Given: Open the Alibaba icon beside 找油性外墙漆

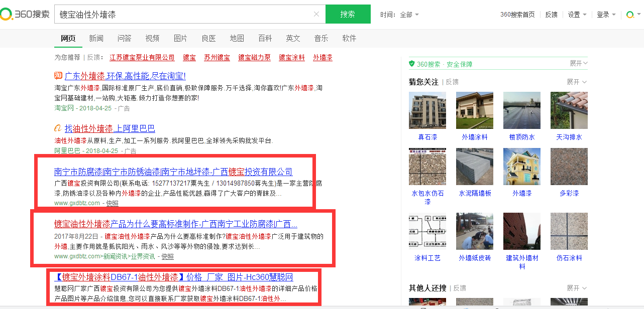Looking at the screenshot, I should (58, 128).
